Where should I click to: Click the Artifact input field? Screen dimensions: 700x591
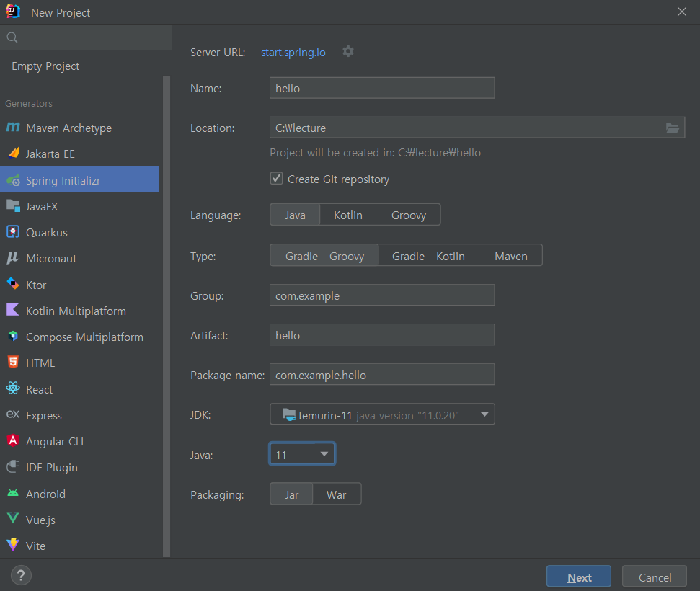click(x=382, y=335)
